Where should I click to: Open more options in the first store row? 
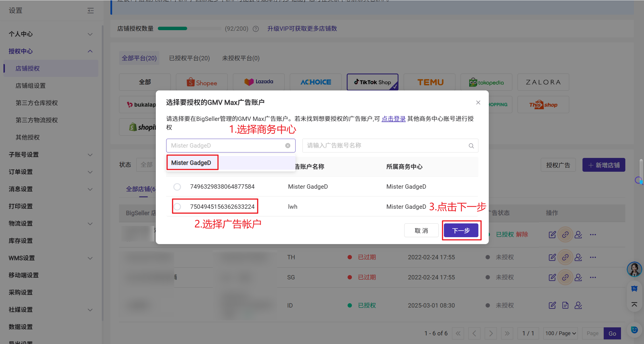[x=593, y=235]
